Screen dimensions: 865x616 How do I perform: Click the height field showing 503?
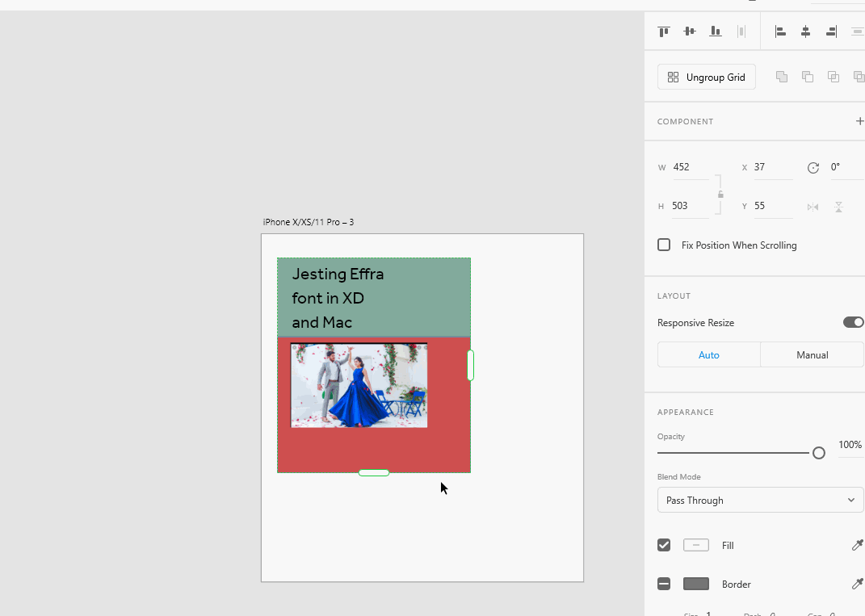coord(691,206)
